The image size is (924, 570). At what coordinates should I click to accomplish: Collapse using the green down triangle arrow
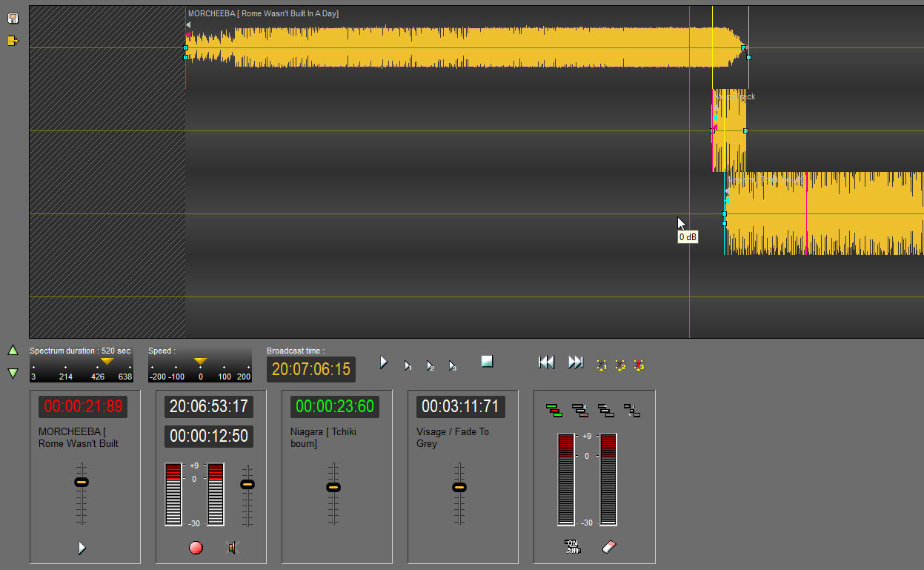13,373
